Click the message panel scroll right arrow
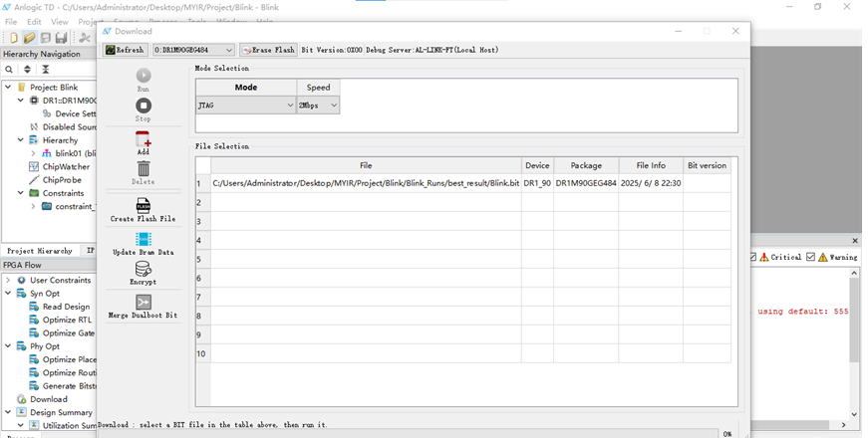The height and width of the screenshot is (438, 868). [x=844, y=425]
